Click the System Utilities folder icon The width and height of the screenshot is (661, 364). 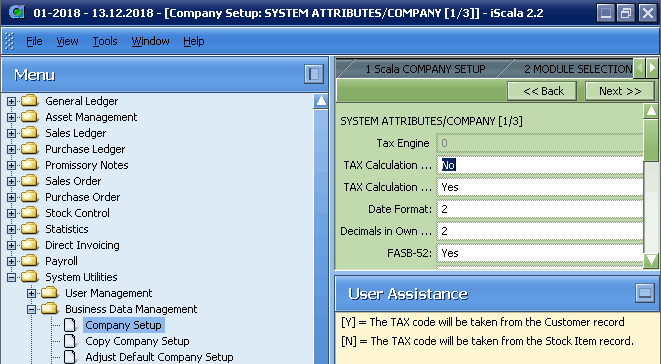click(30, 277)
